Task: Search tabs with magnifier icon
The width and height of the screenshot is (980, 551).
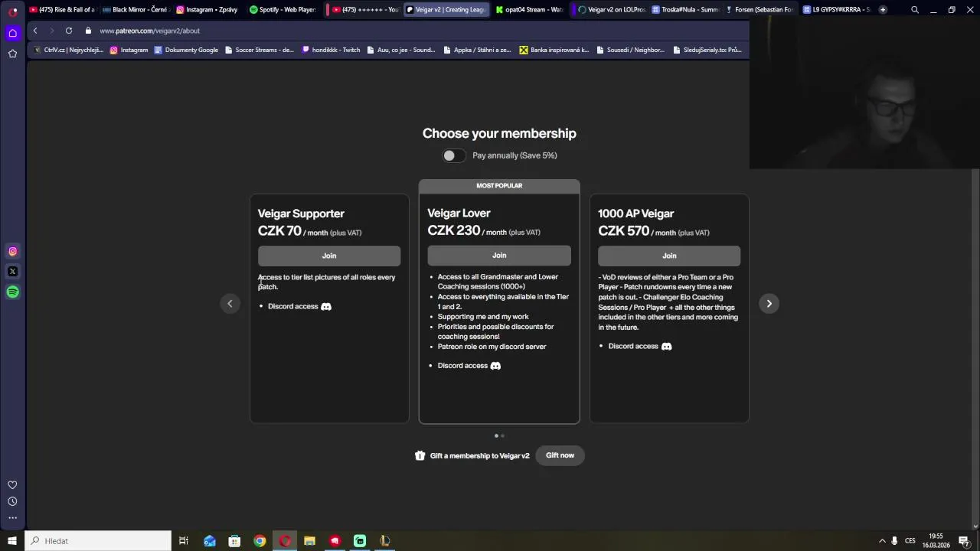Action: pyautogui.click(x=915, y=10)
